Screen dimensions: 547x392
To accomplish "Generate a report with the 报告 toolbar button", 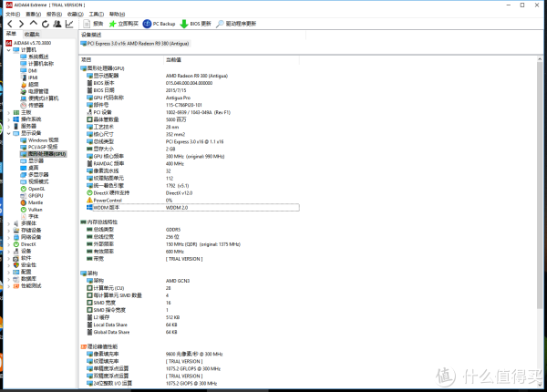I will (x=94, y=24).
